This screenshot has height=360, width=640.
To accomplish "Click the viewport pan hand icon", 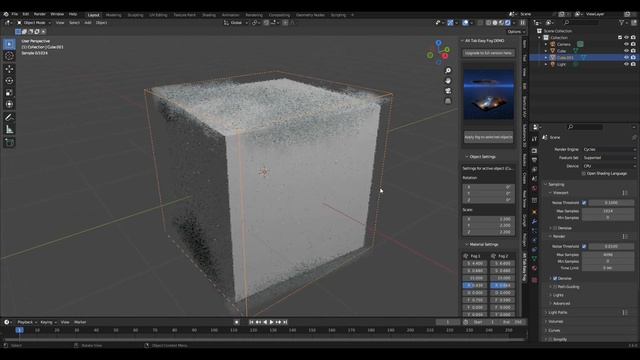I will point(448,81).
